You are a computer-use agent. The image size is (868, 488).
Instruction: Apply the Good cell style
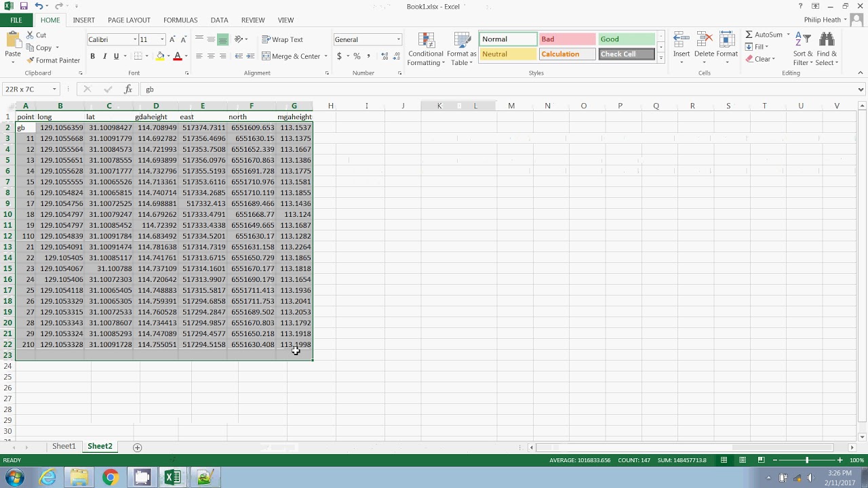coord(627,39)
